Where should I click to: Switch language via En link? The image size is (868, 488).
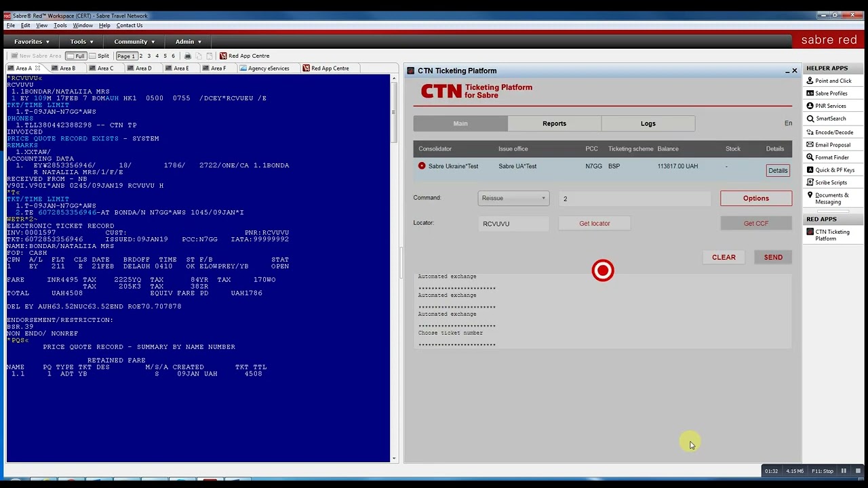[788, 123]
